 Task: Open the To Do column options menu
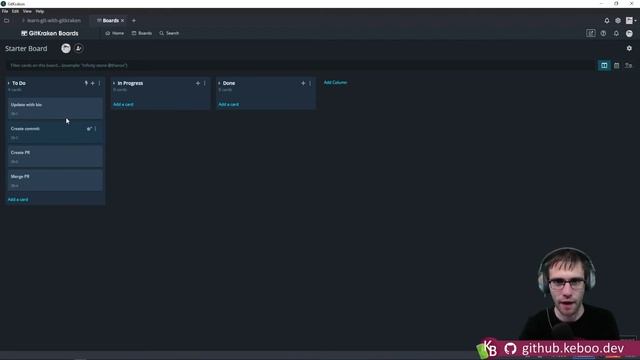point(99,83)
